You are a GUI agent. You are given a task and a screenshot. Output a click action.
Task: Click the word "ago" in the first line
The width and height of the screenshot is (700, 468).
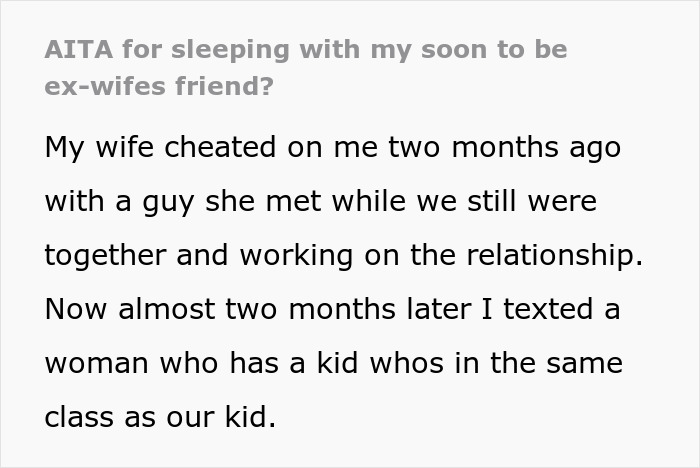pos(590,147)
